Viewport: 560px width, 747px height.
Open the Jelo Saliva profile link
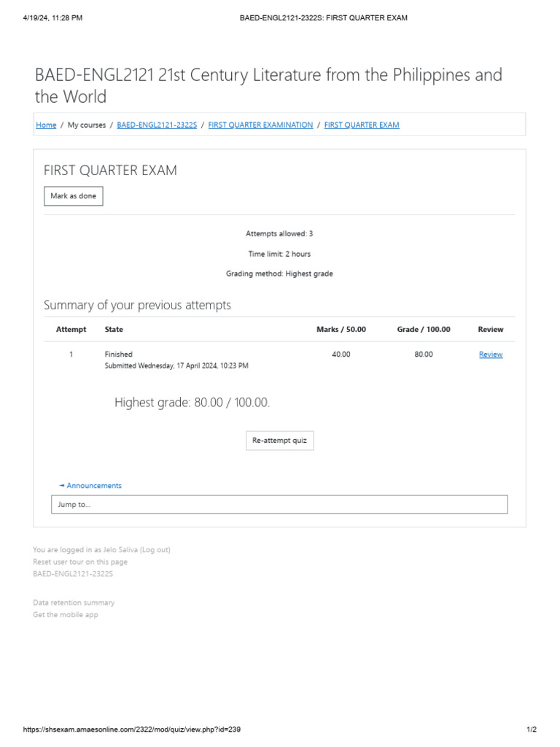[x=120, y=550]
